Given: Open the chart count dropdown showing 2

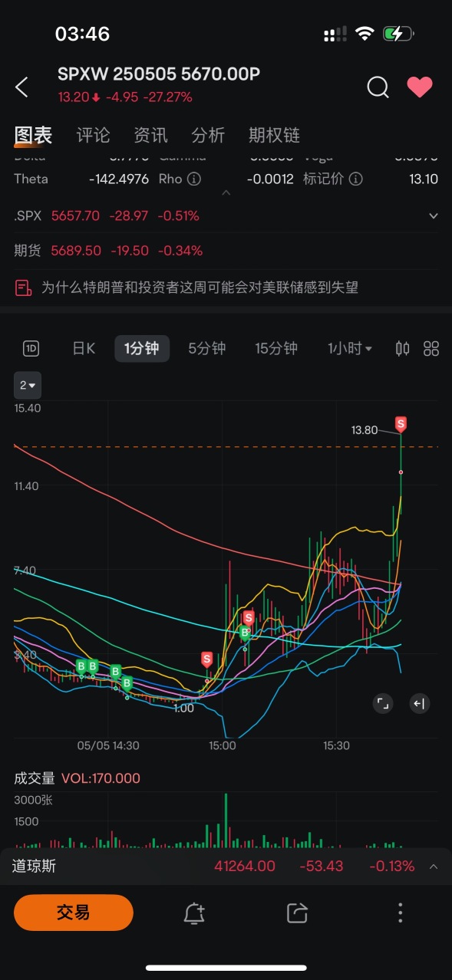Looking at the screenshot, I should tap(28, 385).
